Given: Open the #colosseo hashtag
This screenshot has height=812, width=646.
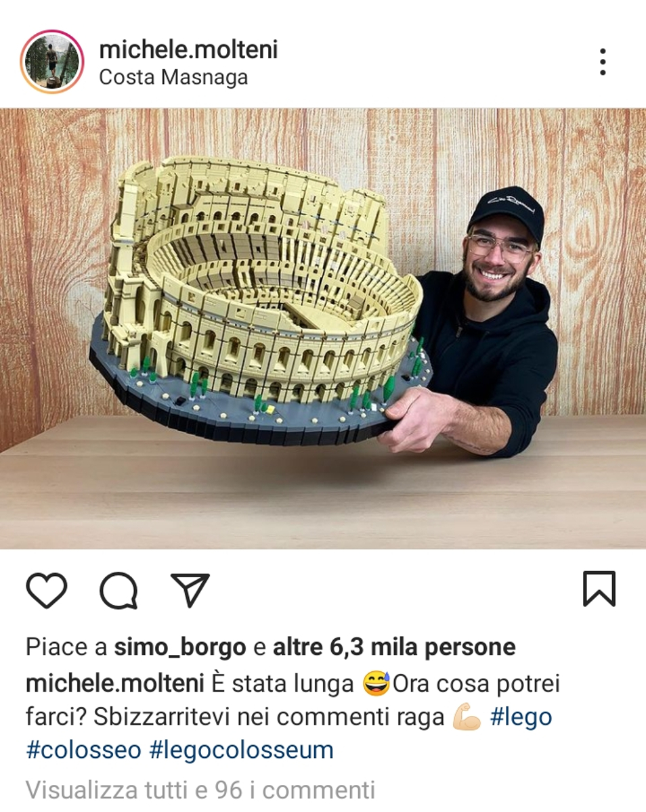Looking at the screenshot, I should pyautogui.click(x=84, y=750).
